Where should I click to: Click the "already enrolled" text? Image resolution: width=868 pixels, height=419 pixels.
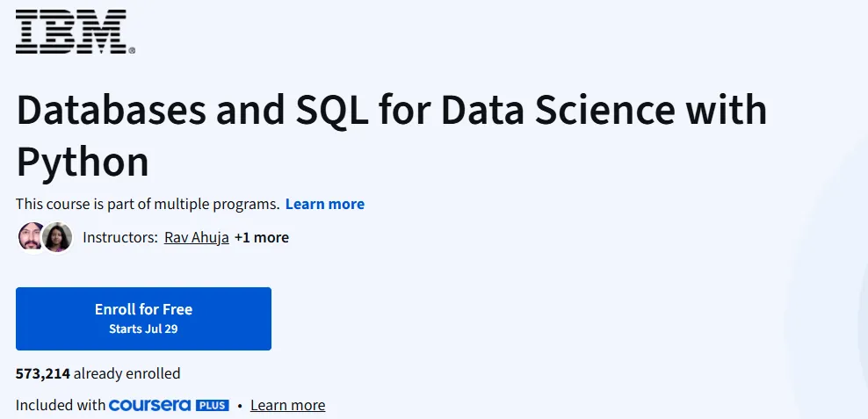127,373
